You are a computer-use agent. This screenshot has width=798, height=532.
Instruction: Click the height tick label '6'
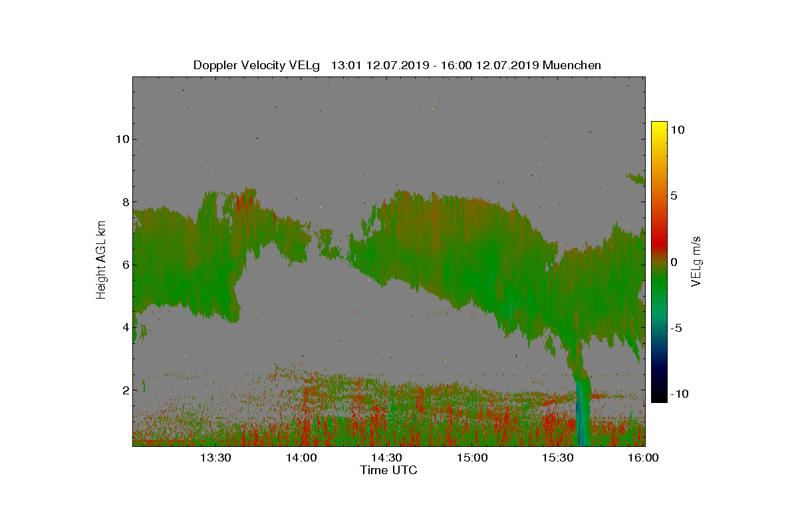[124, 265]
